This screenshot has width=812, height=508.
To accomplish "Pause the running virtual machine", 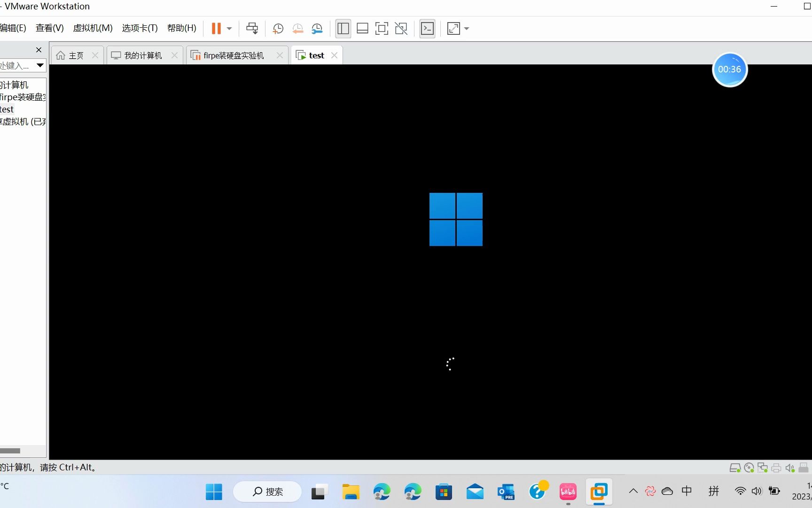I will (217, 28).
